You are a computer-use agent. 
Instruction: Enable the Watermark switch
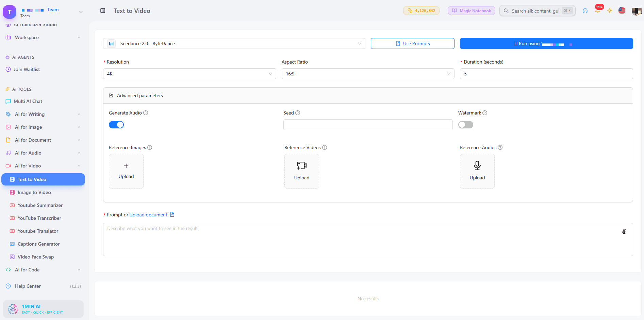pyautogui.click(x=466, y=125)
